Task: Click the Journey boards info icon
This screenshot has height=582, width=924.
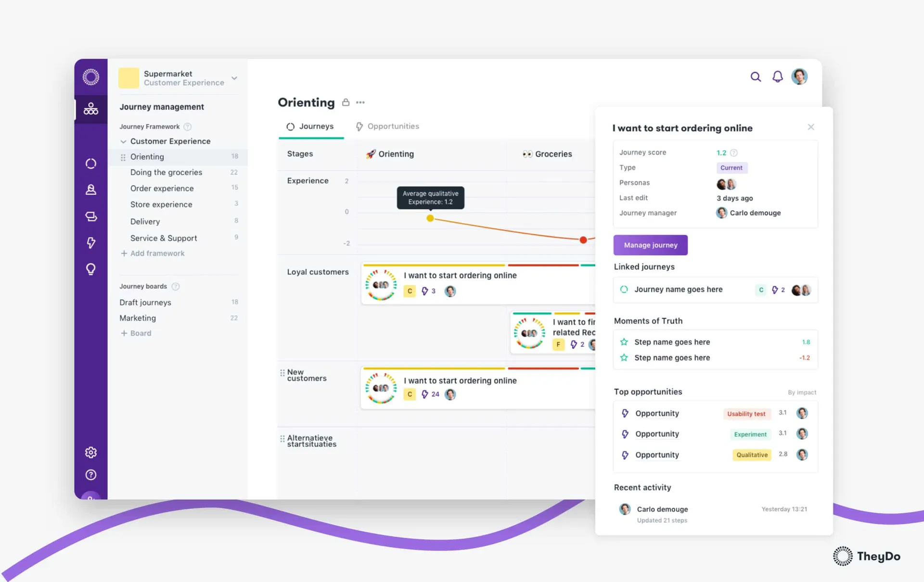Action: point(176,286)
